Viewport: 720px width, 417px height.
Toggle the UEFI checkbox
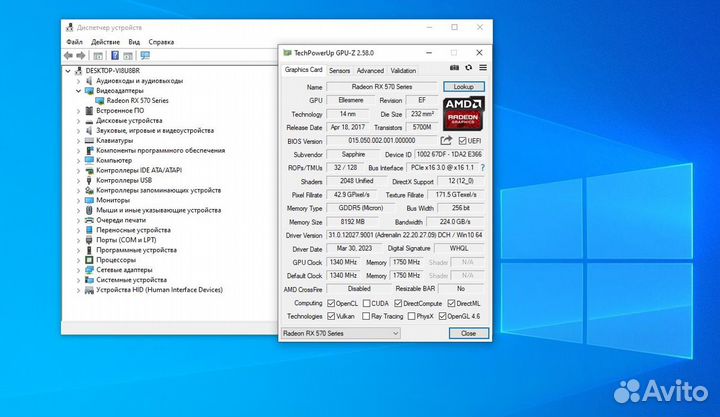(x=461, y=141)
